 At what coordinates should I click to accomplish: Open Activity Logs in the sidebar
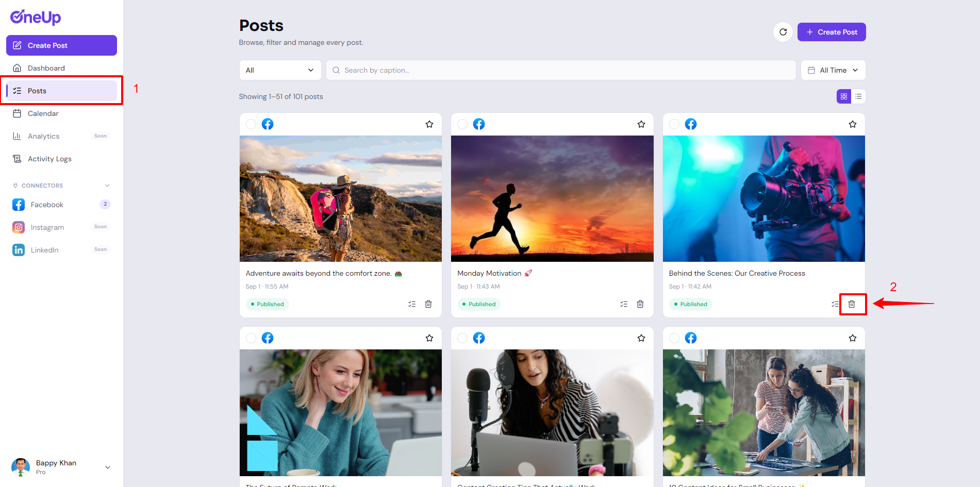(x=61, y=159)
